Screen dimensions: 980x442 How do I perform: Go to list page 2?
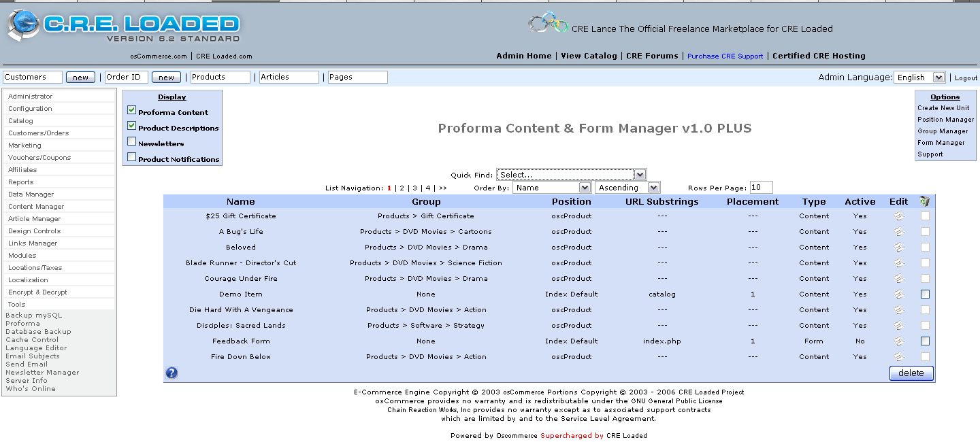tap(402, 188)
